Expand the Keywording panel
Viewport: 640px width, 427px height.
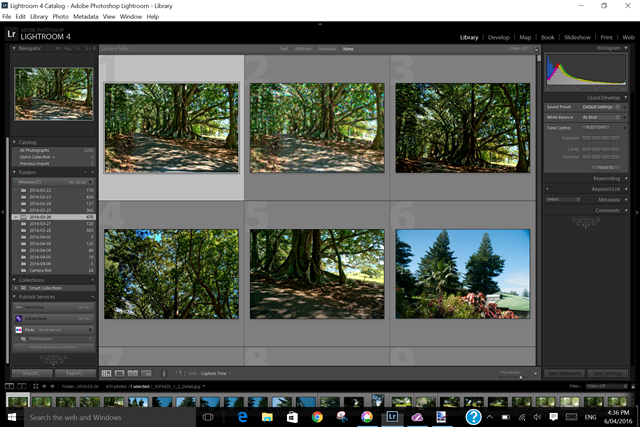(x=626, y=178)
